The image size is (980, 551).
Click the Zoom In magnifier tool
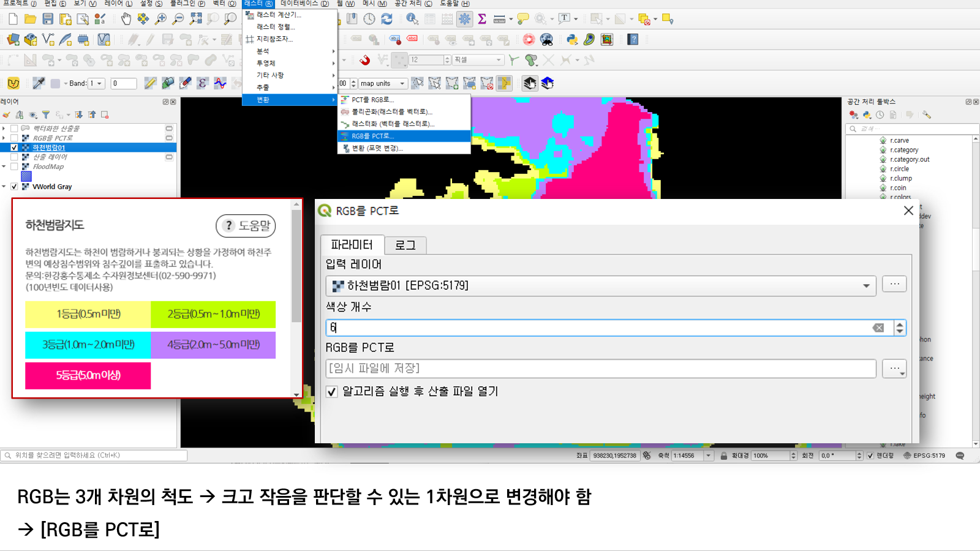click(x=160, y=19)
